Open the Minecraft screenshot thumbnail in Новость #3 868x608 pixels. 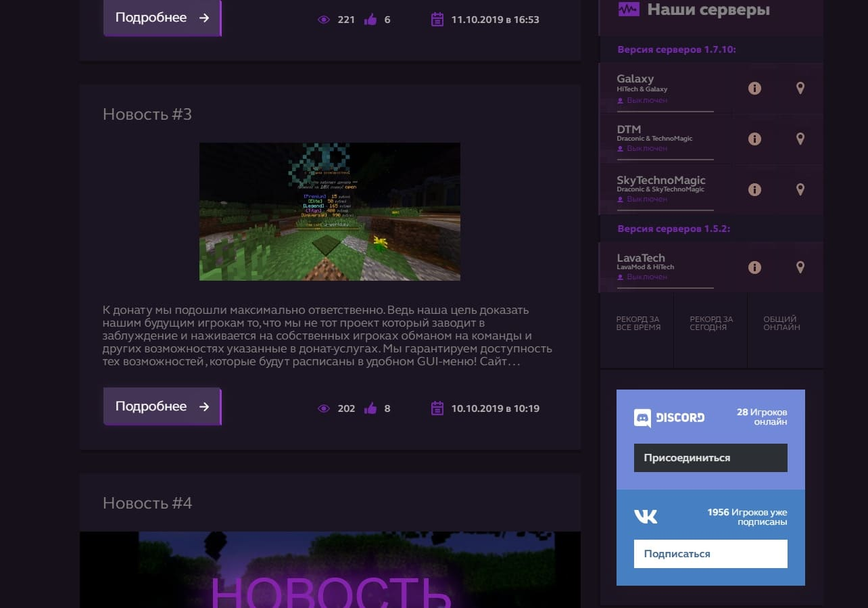click(x=330, y=212)
